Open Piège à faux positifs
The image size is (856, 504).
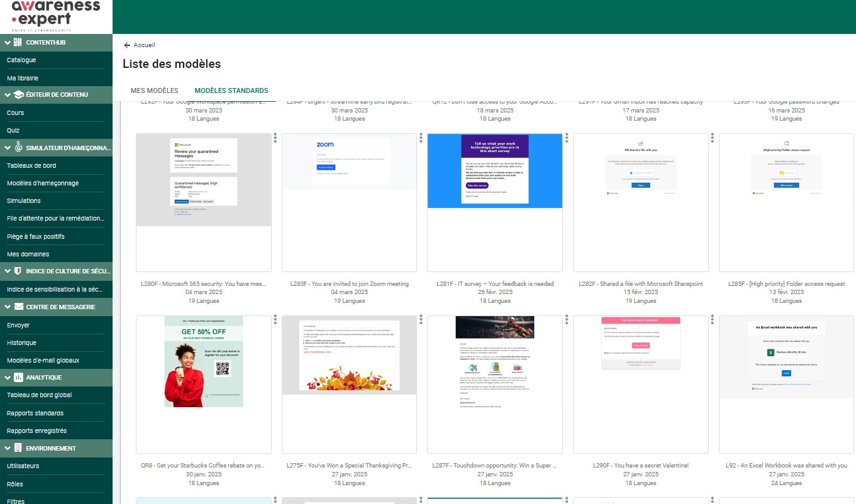click(x=36, y=236)
